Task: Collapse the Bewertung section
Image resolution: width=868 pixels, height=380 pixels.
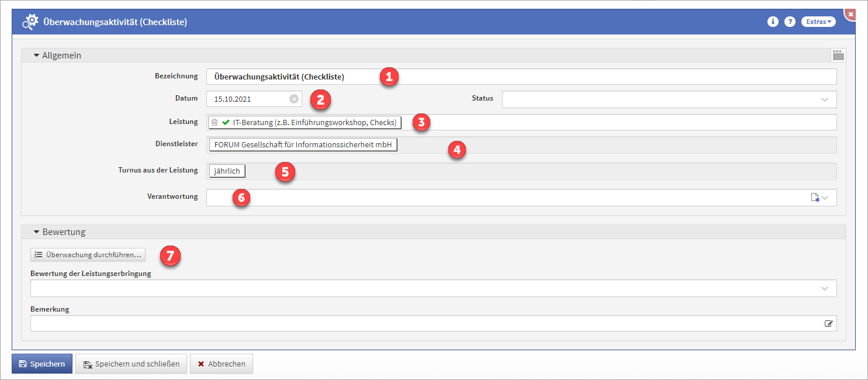Action: (36, 232)
